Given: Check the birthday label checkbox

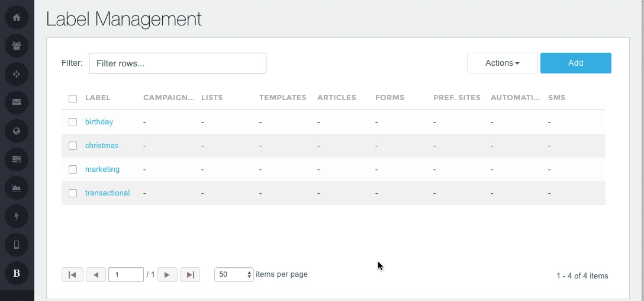Looking at the screenshot, I should (73, 122).
